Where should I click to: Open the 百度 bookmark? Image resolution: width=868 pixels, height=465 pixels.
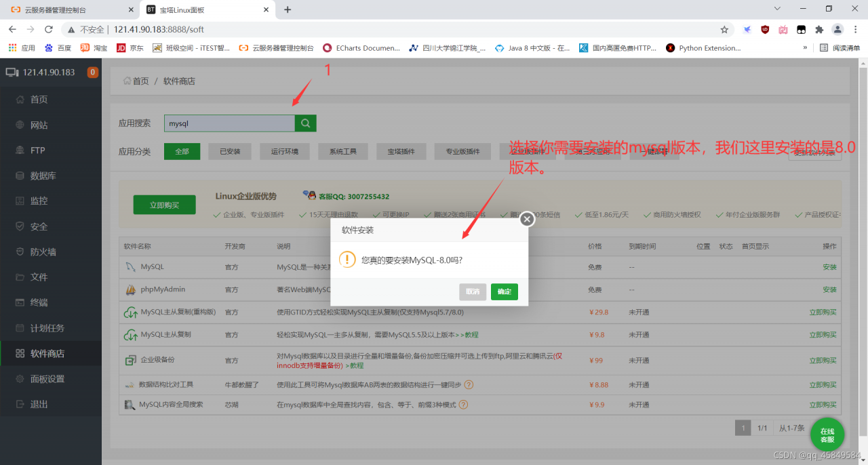click(58, 48)
